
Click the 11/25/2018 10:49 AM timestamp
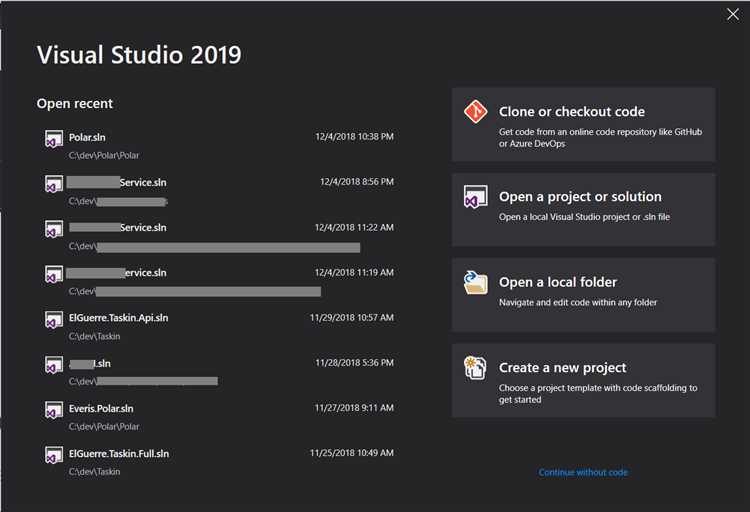(x=352, y=453)
